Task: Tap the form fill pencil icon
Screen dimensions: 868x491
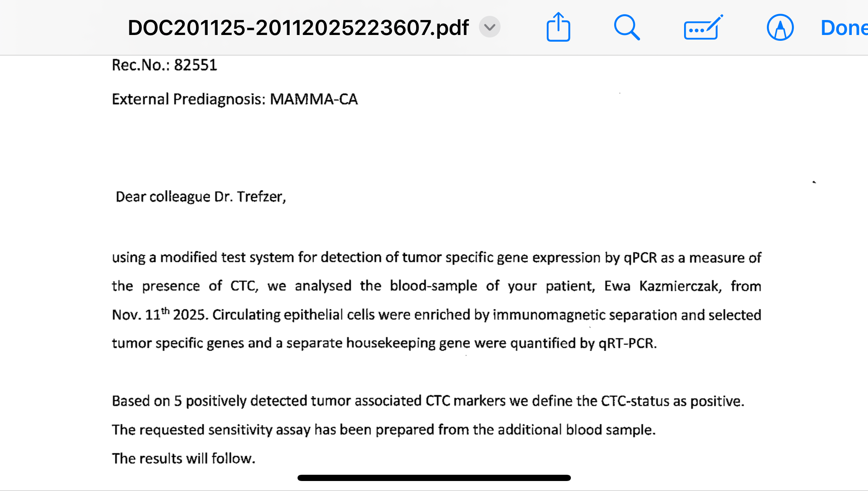Action: [x=703, y=27]
